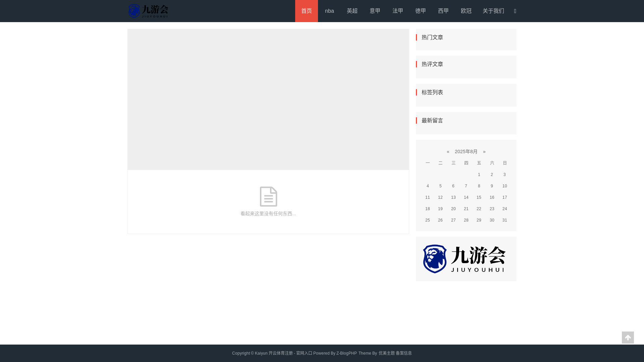
Task: Open the 法甲 menu item
Action: coord(398,11)
